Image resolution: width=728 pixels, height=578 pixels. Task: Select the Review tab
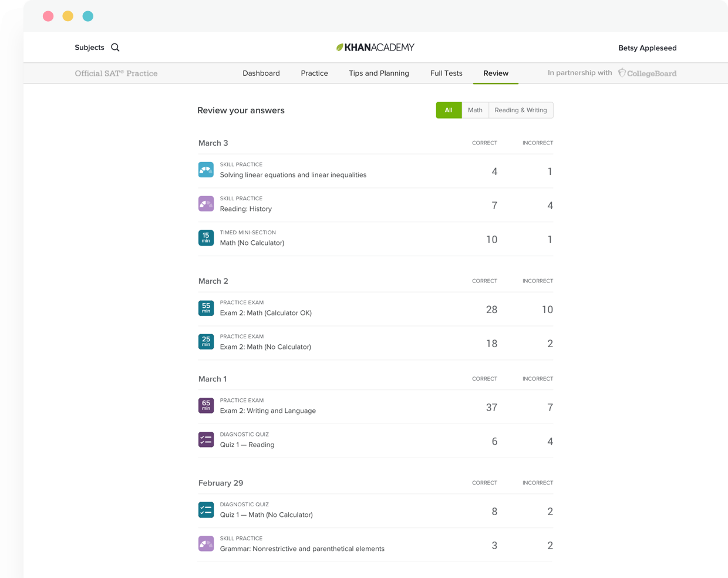[496, 73]
